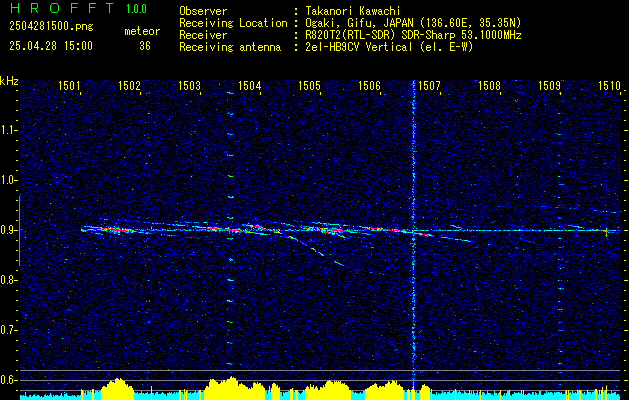
Task: Click the 1.0 kHz frequency label
Action: (x=8, y=180)
